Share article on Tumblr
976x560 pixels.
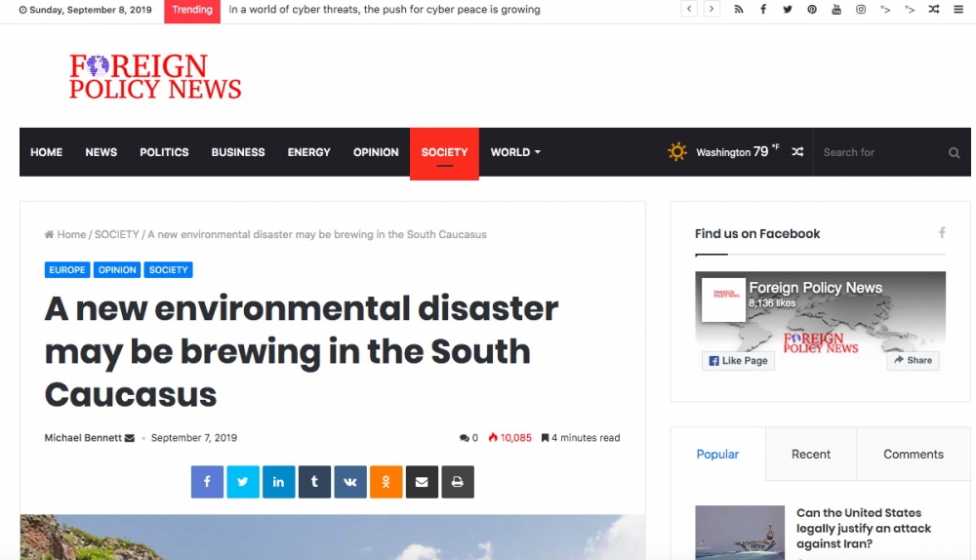pyautogui.click(x=314, y=482)
